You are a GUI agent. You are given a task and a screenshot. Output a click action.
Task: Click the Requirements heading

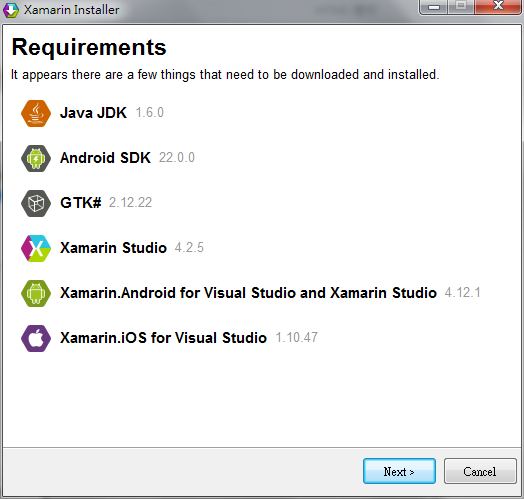(x=89, y=47)
